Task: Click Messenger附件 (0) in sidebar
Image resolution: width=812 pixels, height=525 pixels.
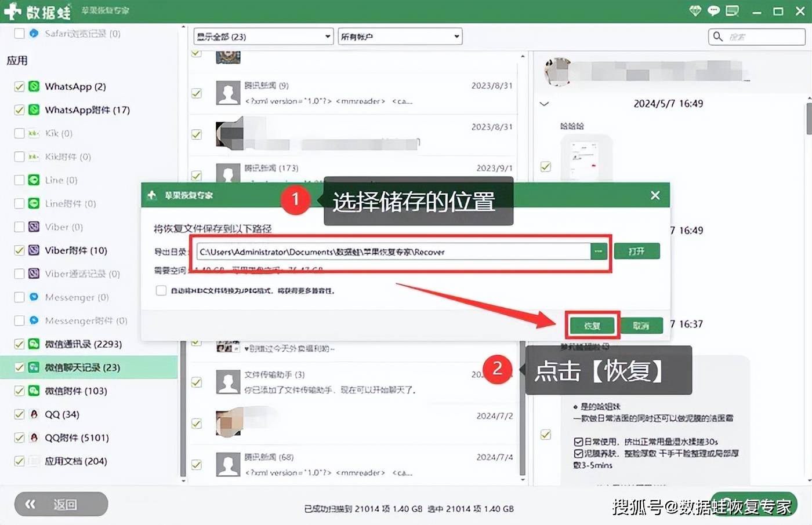Action: coord(86,320)
